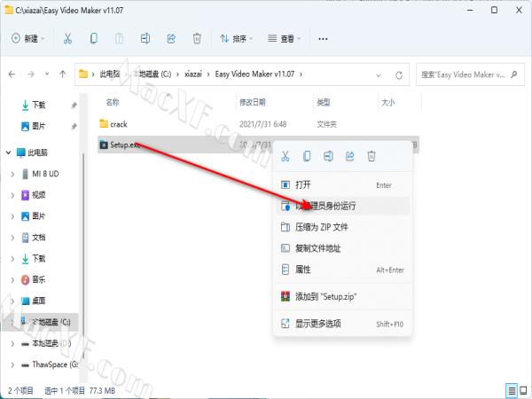Choose 以管理员身份运行 in the context menu
This screenshot has height=399, width=532.
[x=342, y=206]
